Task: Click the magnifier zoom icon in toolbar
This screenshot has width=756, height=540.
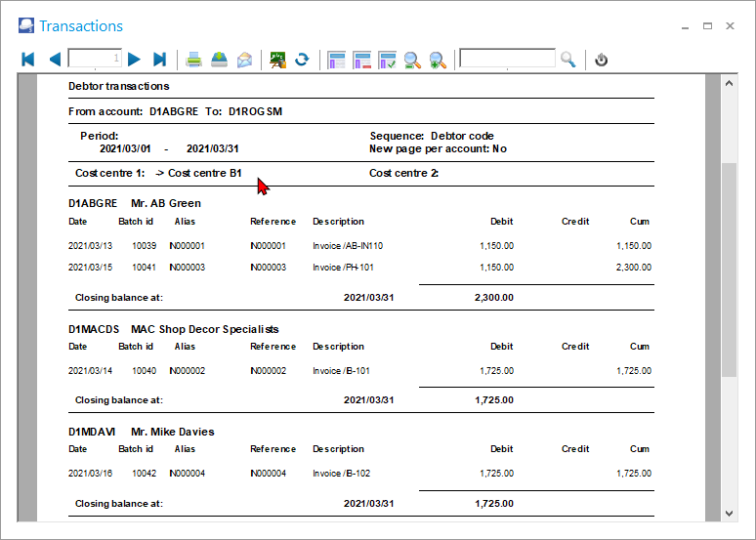Action: (412, 60)
